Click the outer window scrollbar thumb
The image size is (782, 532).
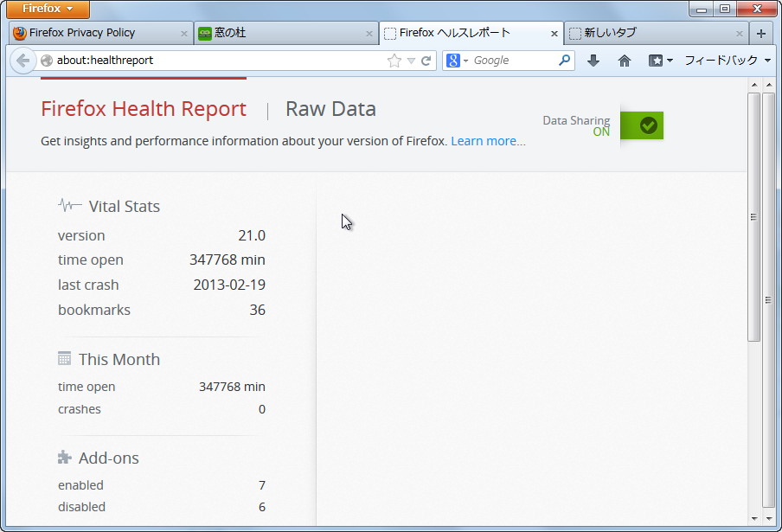click(x=768, y=299)
